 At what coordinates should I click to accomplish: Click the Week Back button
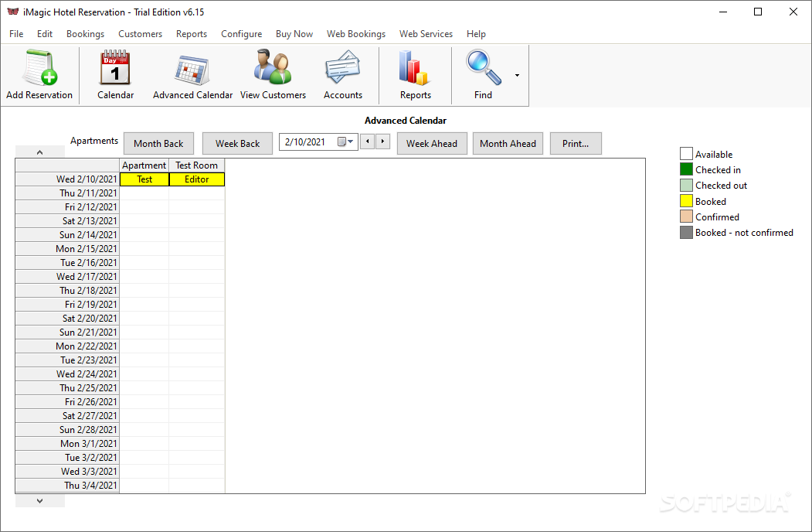pyautogui.click(x=237, y=144)
